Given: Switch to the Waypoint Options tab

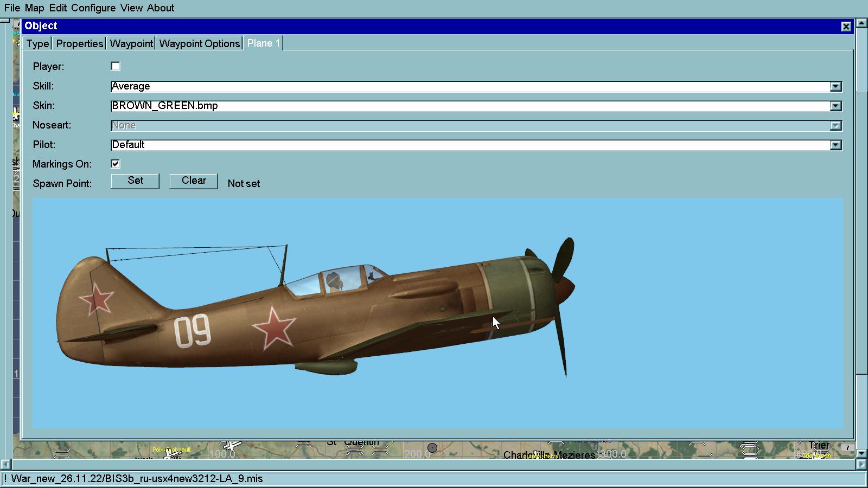Looking at the screenshot, I should point(200,43).
